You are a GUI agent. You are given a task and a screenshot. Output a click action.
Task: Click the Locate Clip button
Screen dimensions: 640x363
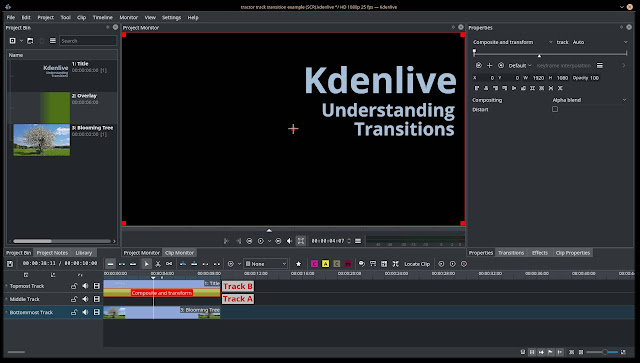[x=417, y=264]
